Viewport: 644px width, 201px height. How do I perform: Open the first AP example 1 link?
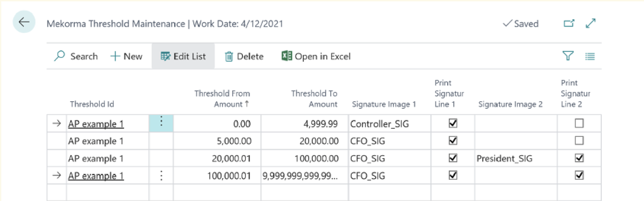(x=96, y=124)
